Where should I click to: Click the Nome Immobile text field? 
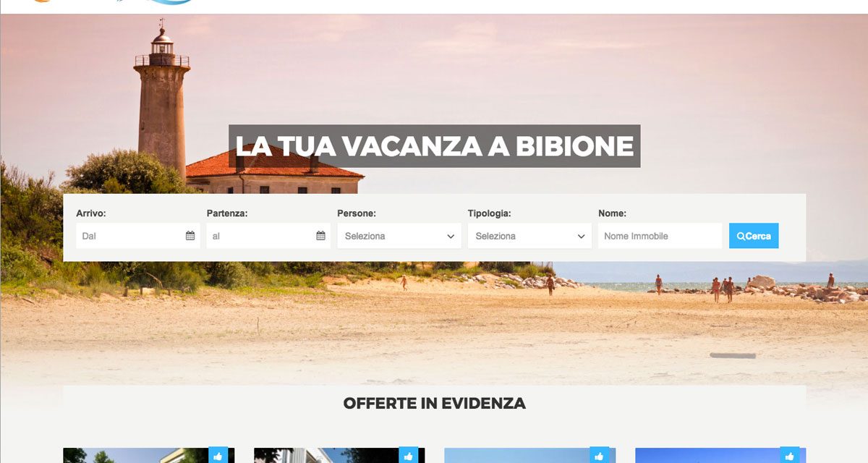click(660, 236)
